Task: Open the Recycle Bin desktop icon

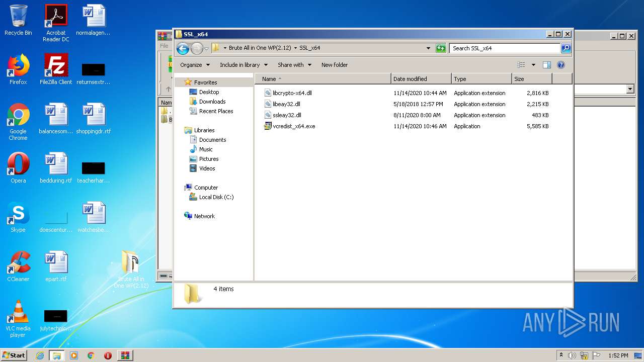Action: tap(18, 20)
